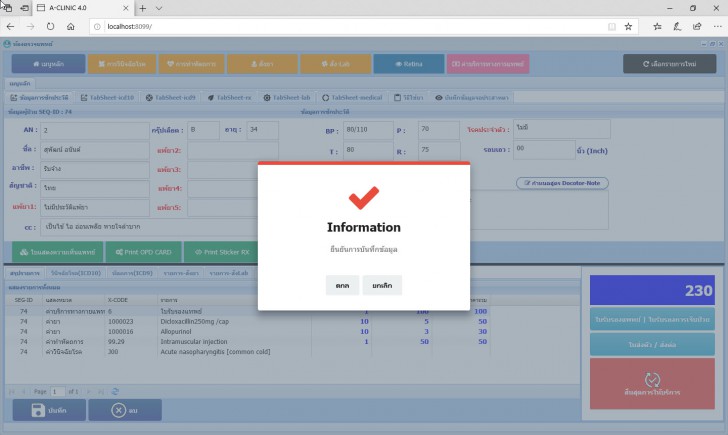Click the Docotor-Note template button
Image resolution: width=728 pixels, height=435 pixels.
pyautogui.click(x=562, y=183)
